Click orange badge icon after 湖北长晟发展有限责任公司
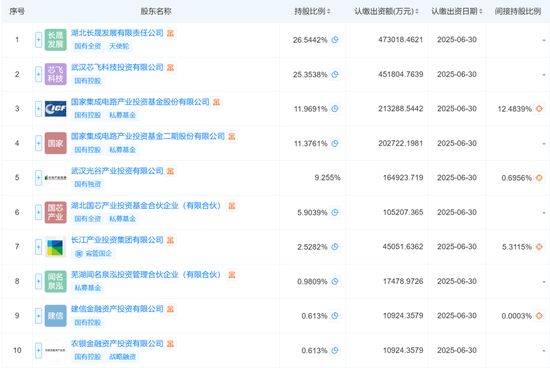The width and height of the screenshot is (550, 368). [x=170, y=33]
